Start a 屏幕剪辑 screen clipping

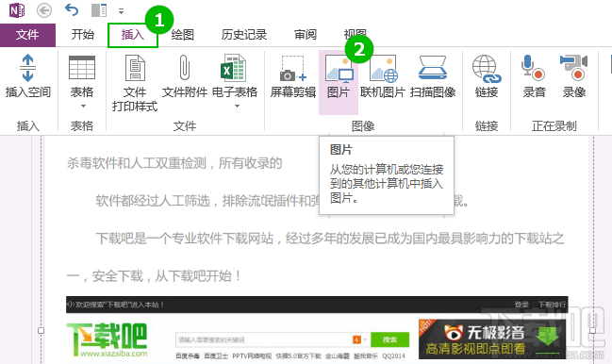(x=293, y=77)
